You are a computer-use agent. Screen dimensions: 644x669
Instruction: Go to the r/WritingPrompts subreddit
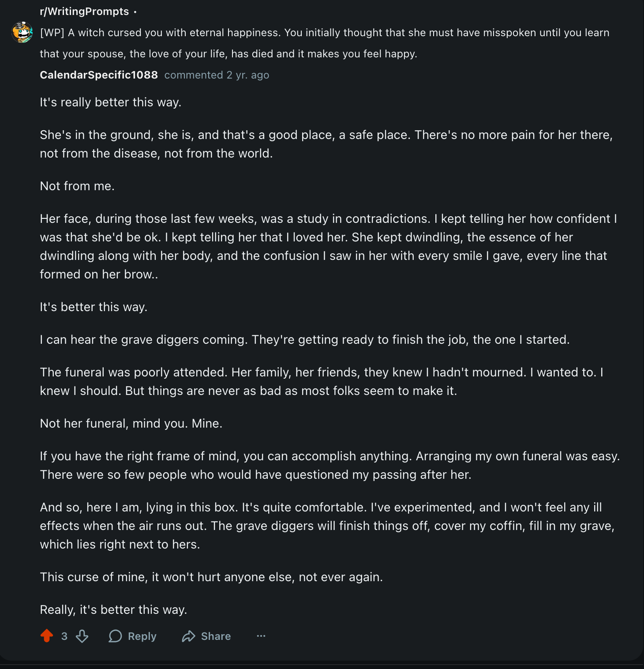(84, 11)
